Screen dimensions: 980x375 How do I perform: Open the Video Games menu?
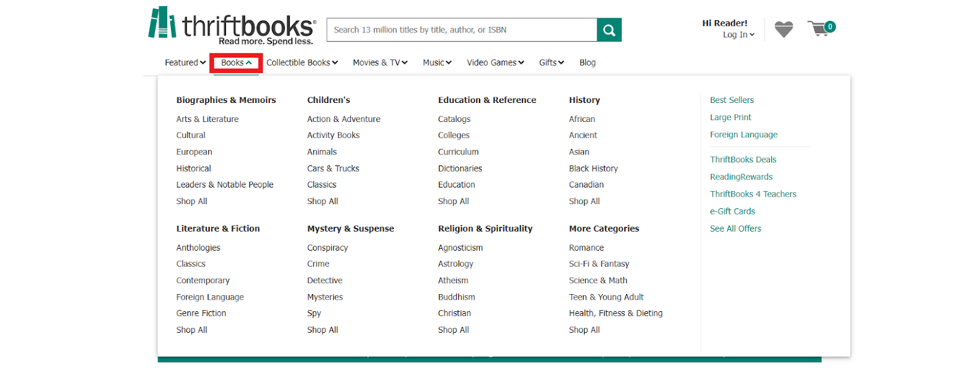tap(496, 63)
